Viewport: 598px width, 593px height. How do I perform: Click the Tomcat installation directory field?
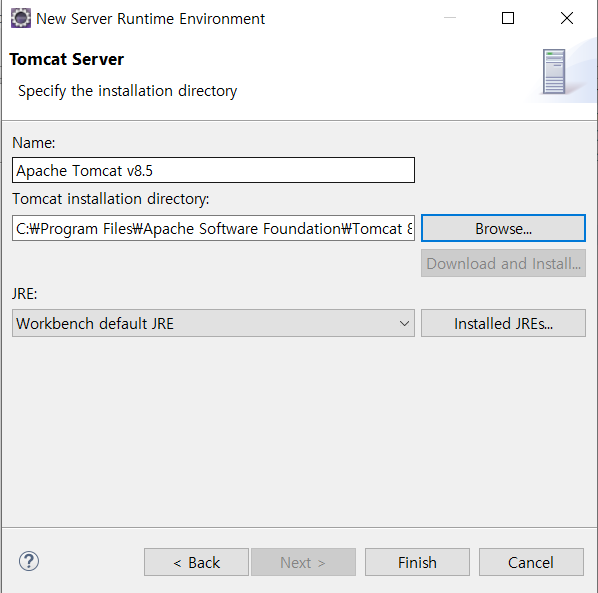click(x=213, y=228)
